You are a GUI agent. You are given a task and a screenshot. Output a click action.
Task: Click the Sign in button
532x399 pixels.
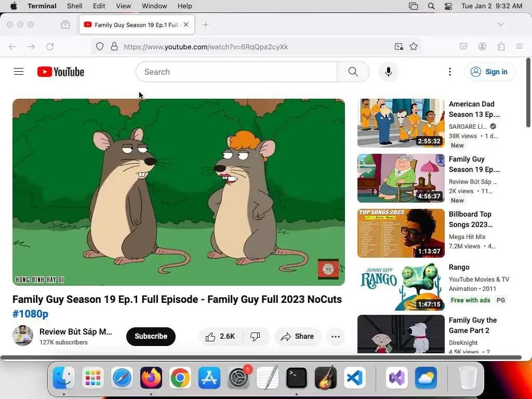click(x=489, y=72)
